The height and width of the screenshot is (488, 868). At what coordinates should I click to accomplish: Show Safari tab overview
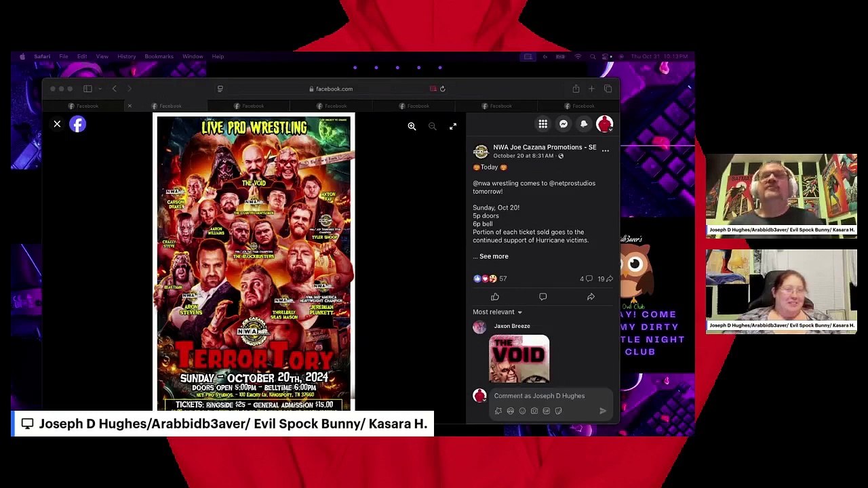[608, 89]
